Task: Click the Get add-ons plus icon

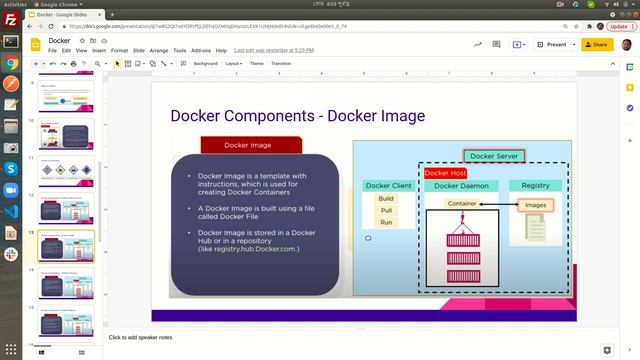Action: (630, 140)
